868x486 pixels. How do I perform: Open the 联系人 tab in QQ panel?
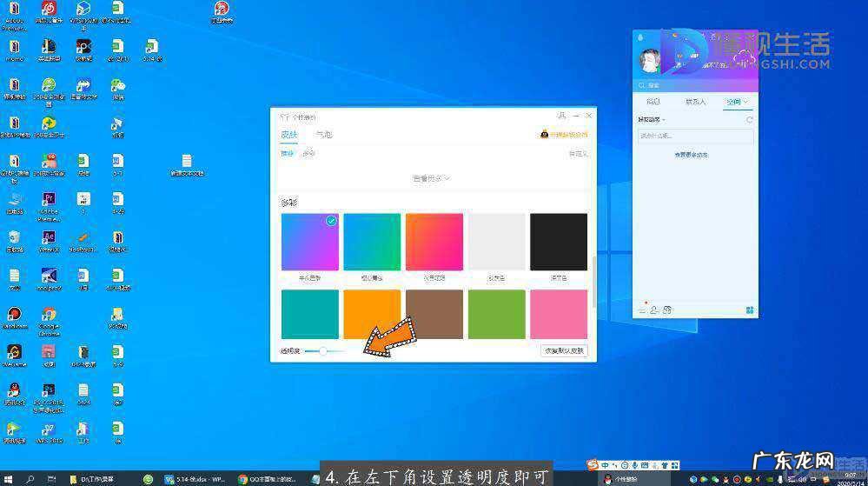click(x=695, y=102)
